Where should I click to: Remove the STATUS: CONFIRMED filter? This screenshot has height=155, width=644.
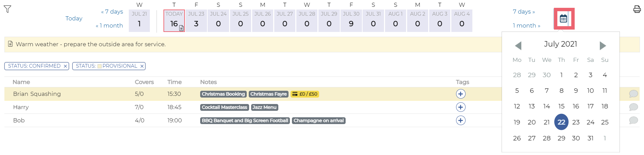click(x=65, y=66)
